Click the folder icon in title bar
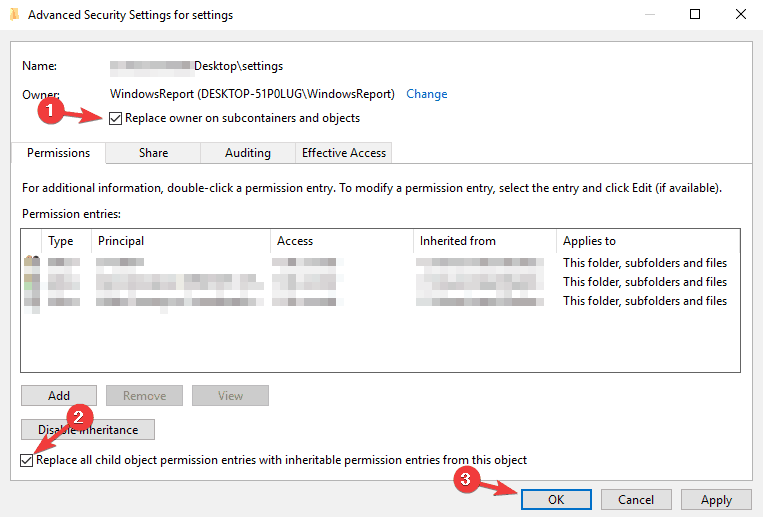The image size is (763, 517). (15, 15)
